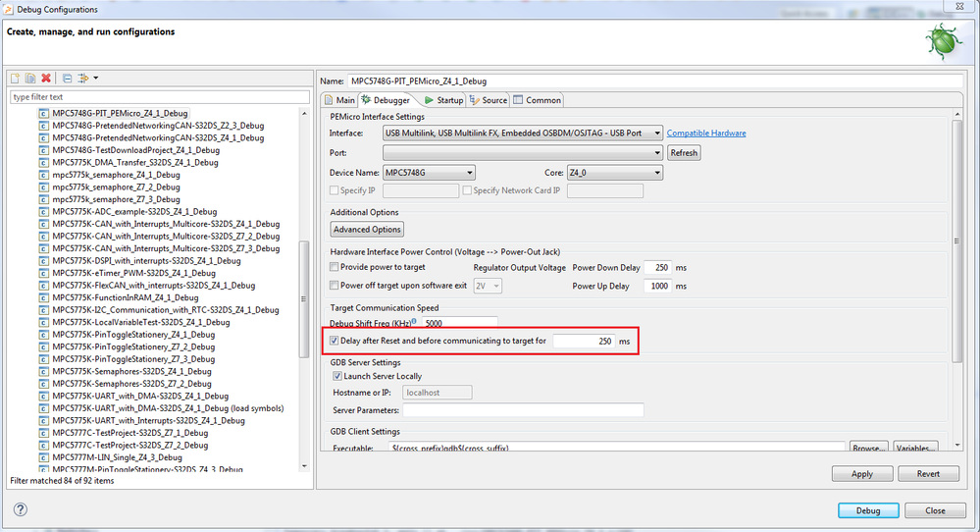The height and width of the screenshot is (532, 980).
Task: Click the Power Up Delay field
Action: (657, 286)
